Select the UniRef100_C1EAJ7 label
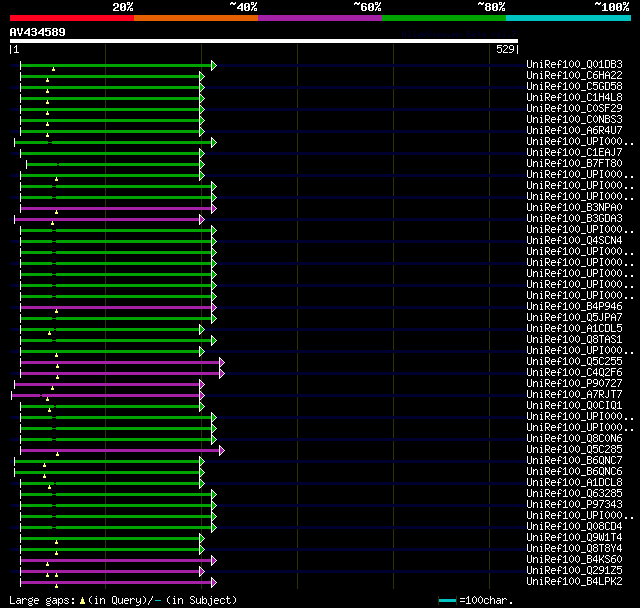The width and height of the screenshot is (640, 608). click(574, 153)
